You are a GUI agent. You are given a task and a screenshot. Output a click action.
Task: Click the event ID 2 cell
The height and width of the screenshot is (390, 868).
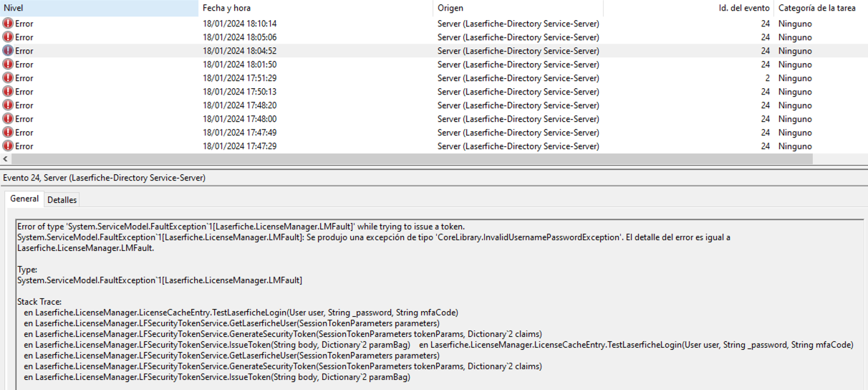pos(767,78)
